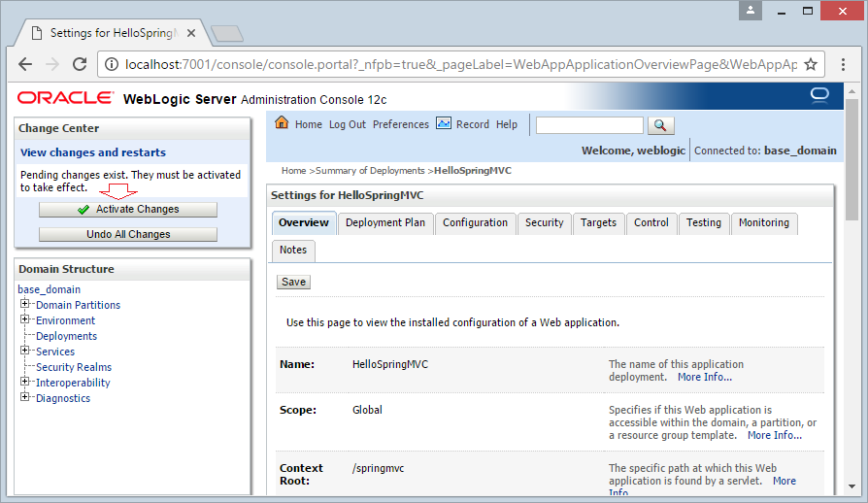Screen dimensions: 868x503
Task: Select base_domain in Domain Structure
Action: tap(49, 289)
